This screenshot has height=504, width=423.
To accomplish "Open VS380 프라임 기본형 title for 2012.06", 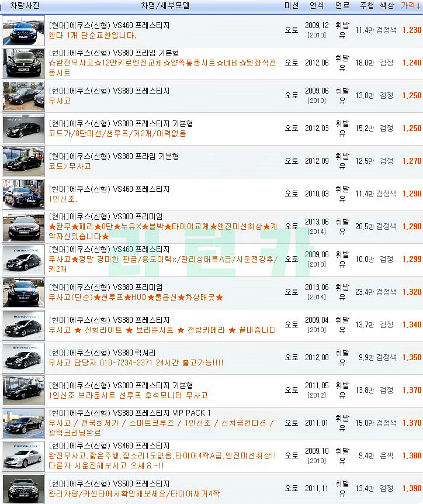I will click(x=114, y=53).
